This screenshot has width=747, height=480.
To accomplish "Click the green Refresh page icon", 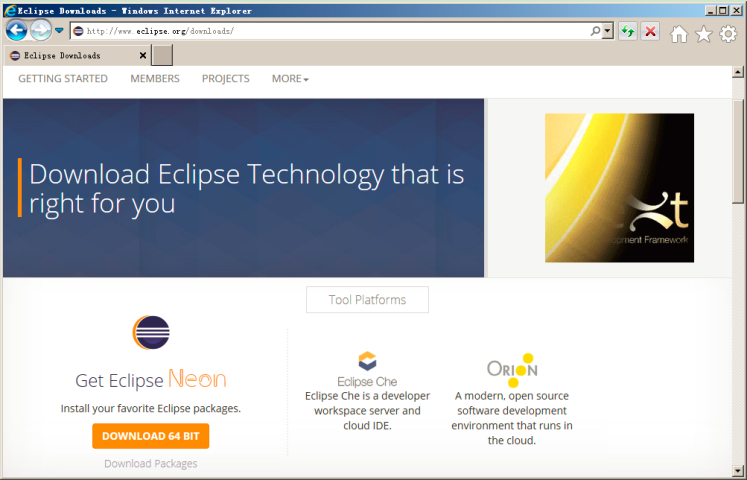I will point(628,31).
